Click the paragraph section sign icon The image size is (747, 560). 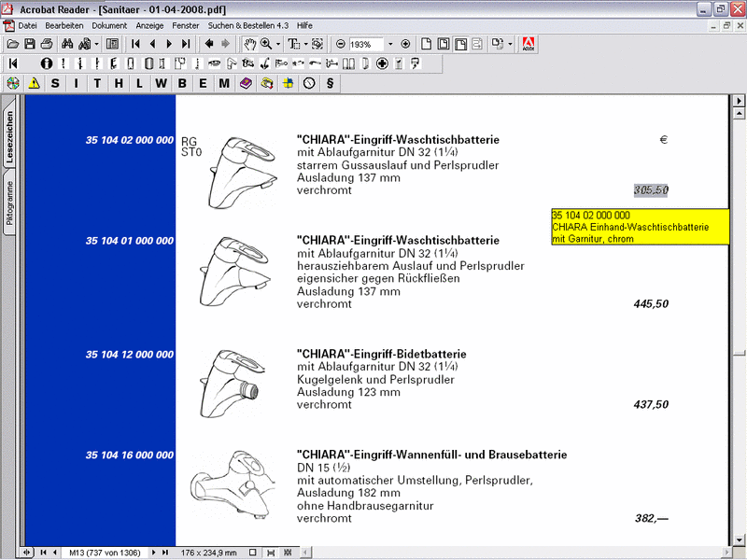coord(330,83)
